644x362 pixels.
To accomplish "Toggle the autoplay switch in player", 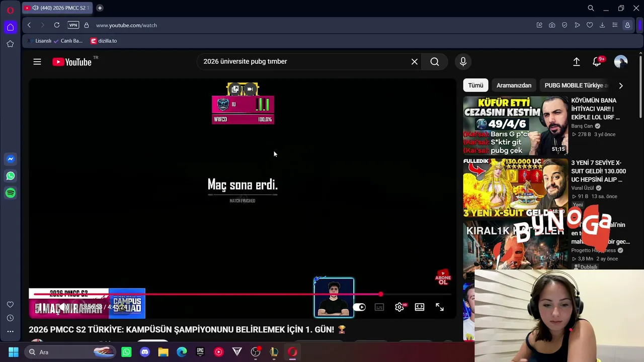I will tap(359, 307).
